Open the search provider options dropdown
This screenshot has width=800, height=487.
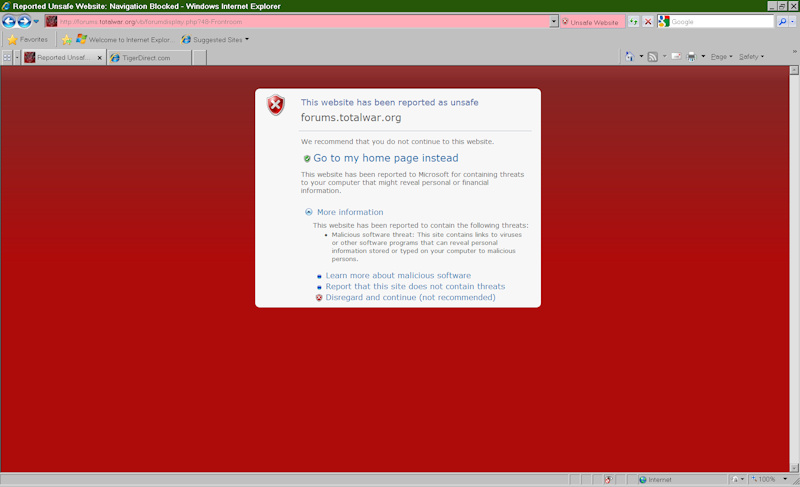coord(792,21)
